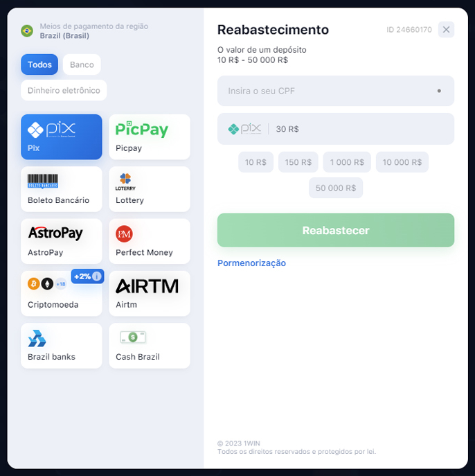Viewport: 475px width, 476px height.
Task: Choose Airtm payment method
Action: [x=149, y=293]
